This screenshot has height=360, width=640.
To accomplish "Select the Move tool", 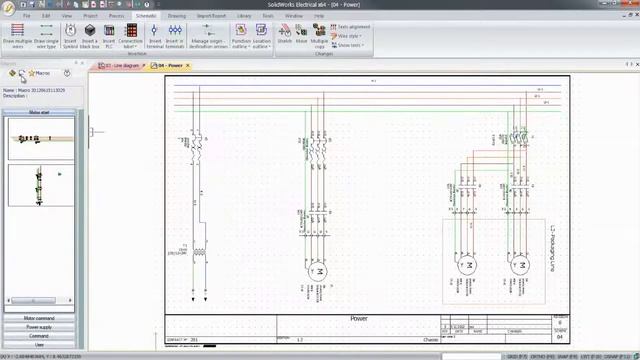I will pos(301,33).
